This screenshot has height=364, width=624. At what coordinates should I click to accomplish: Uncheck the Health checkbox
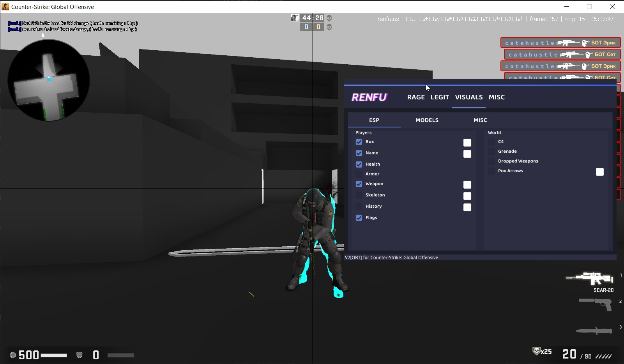click(x=359, y=164)
